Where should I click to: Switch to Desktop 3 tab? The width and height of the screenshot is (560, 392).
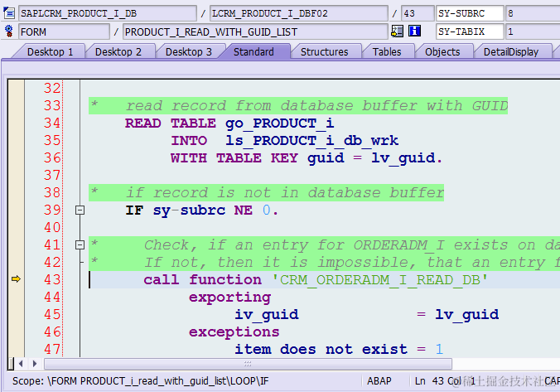coord(189,52)
